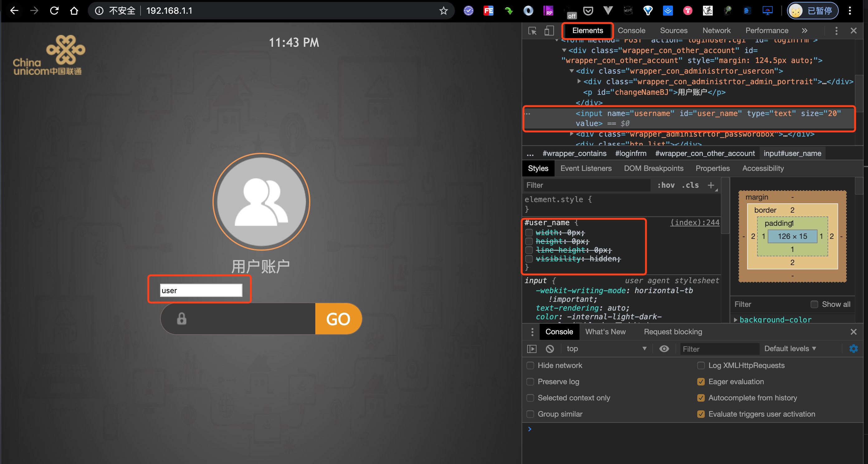868x464 pixels.
Task: Open the Elements tab
Action: pos(587,31)
